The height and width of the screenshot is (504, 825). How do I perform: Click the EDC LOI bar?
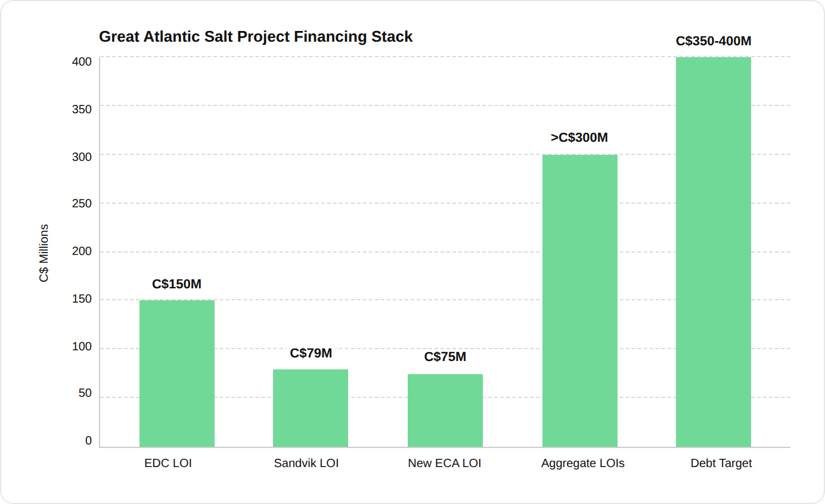(177, 374)
